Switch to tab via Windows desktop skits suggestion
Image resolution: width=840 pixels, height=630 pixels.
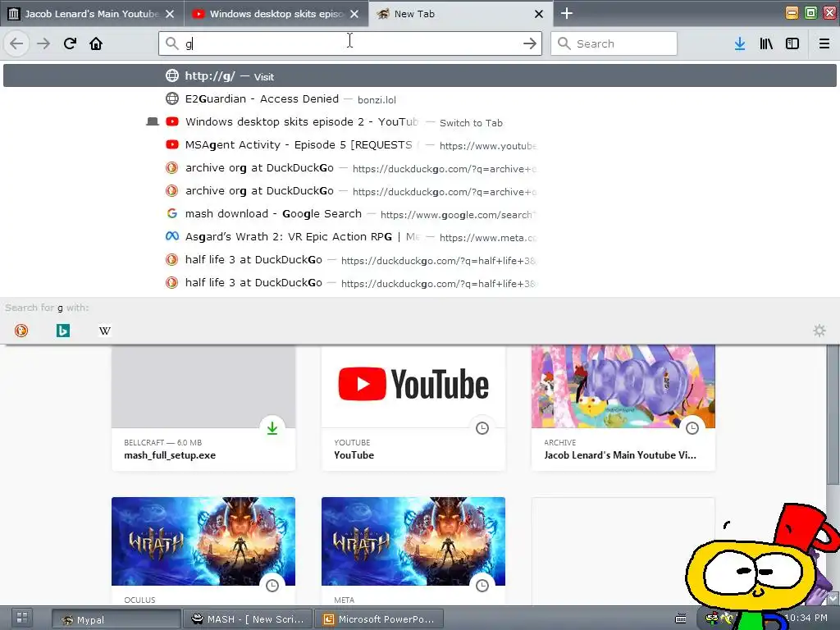(x=420, y=122)
